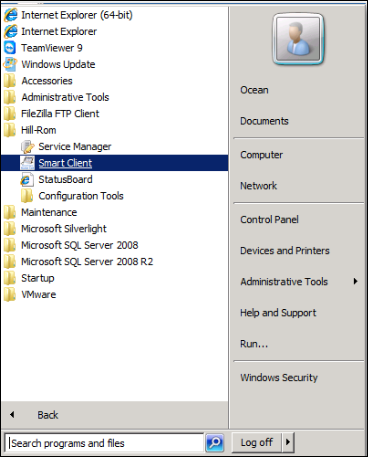The width and height of the screenshot is (368, 457).
Task: Open the shutdown options arrow next to Log off
Action: [288, 442]
